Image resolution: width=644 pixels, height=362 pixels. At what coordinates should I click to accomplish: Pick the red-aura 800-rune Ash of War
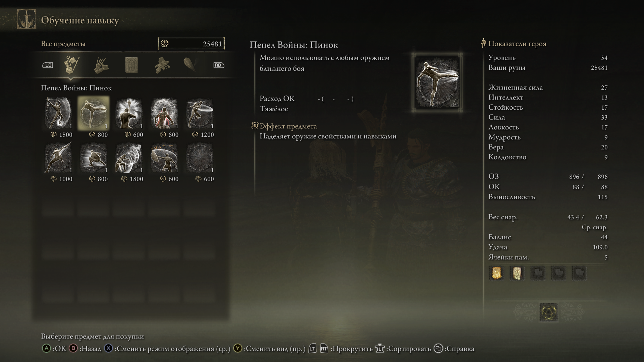(164, 113)
